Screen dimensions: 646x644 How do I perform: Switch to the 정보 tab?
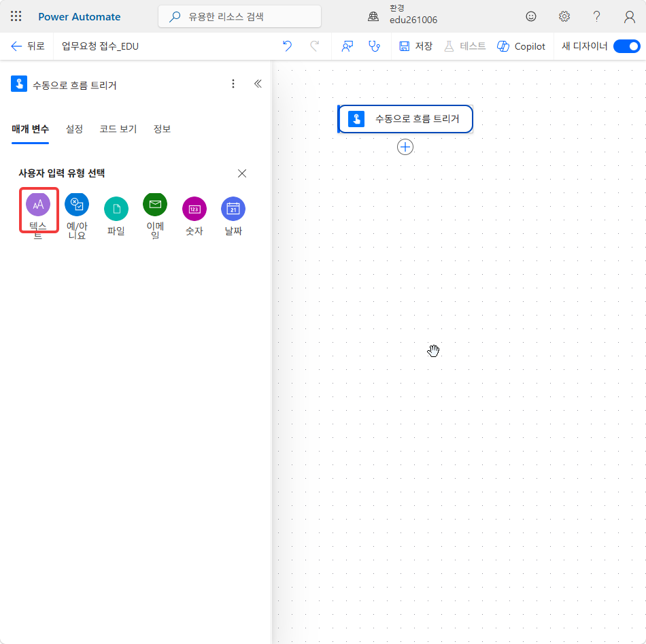coord(162,129)
